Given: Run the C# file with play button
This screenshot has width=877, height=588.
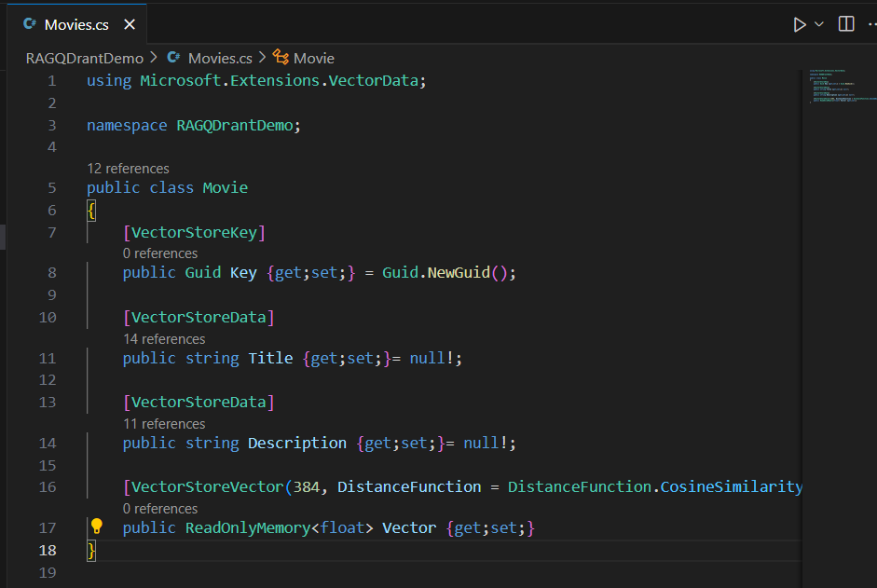Looking at the screenshot, I should click(x=799, y=24).
